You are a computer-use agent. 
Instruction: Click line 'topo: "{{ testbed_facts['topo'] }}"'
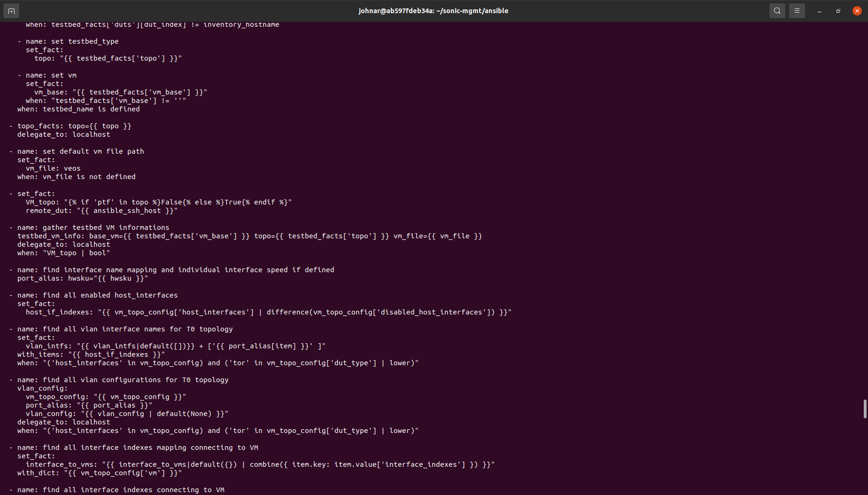tap(108, 58)
